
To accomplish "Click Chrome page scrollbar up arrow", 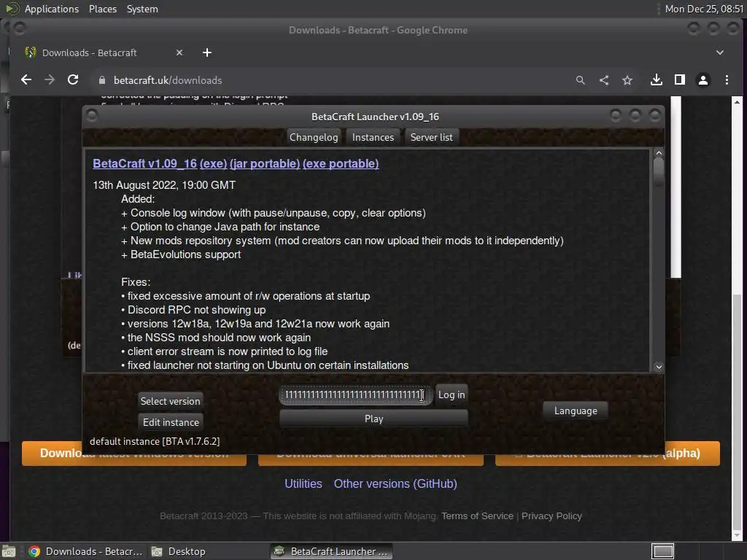I will pyautogui.click(x=737, y=102).
